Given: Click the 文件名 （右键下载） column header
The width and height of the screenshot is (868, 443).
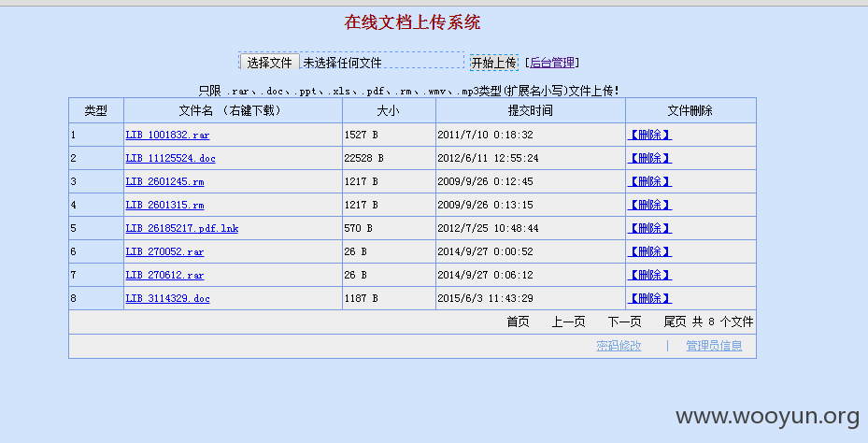Looking at the screenshot, I should (233, 110).
